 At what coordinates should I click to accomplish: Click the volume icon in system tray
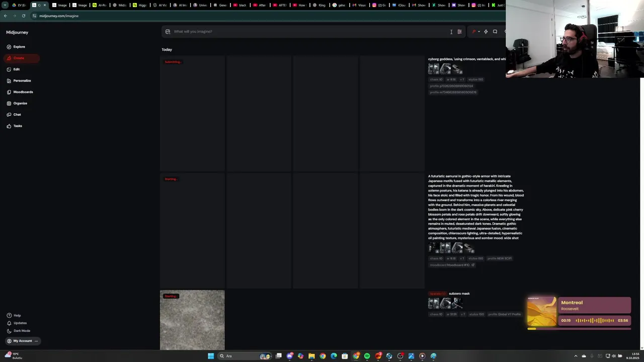[613, 356]
